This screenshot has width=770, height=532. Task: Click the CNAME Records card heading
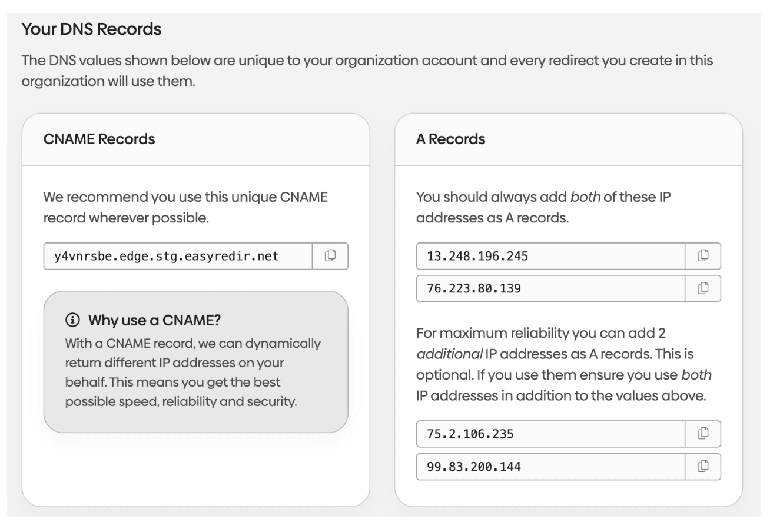pyautogui.click(x=99, y=139)
